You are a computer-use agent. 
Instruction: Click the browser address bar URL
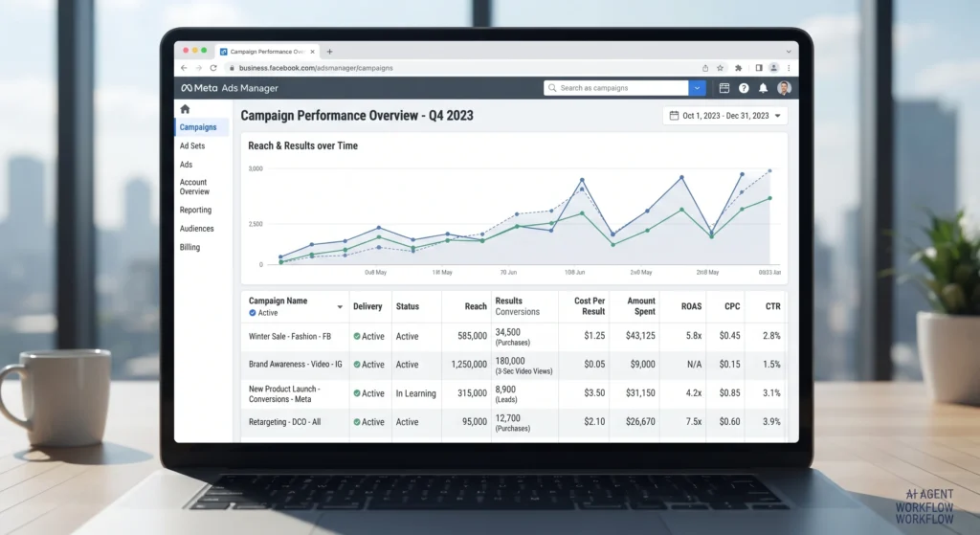(x=316, y=68)
